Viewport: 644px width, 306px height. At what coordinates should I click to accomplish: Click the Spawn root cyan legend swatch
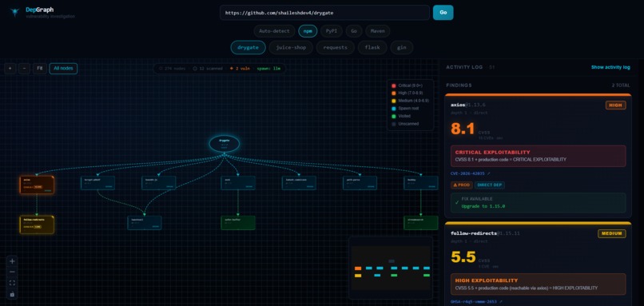394,109
